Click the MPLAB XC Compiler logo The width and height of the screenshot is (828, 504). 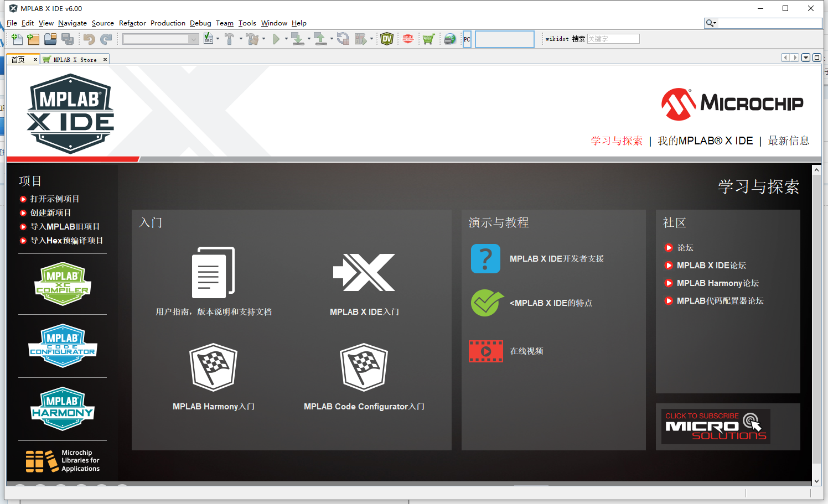[x=63, y=284]
